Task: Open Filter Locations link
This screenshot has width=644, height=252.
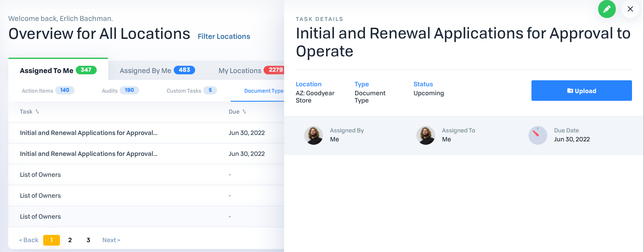Action: tap(224, 36)
